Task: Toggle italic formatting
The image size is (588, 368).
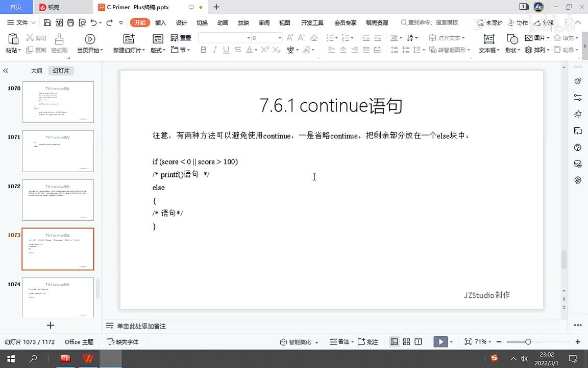Action: pyautogui.click(x=214, y=50)
